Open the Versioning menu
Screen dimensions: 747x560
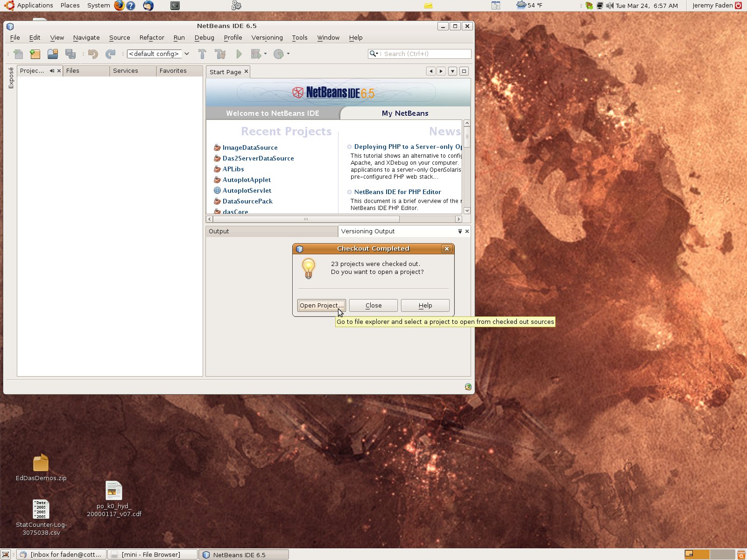pyautogui.click(x=267, y=37)
